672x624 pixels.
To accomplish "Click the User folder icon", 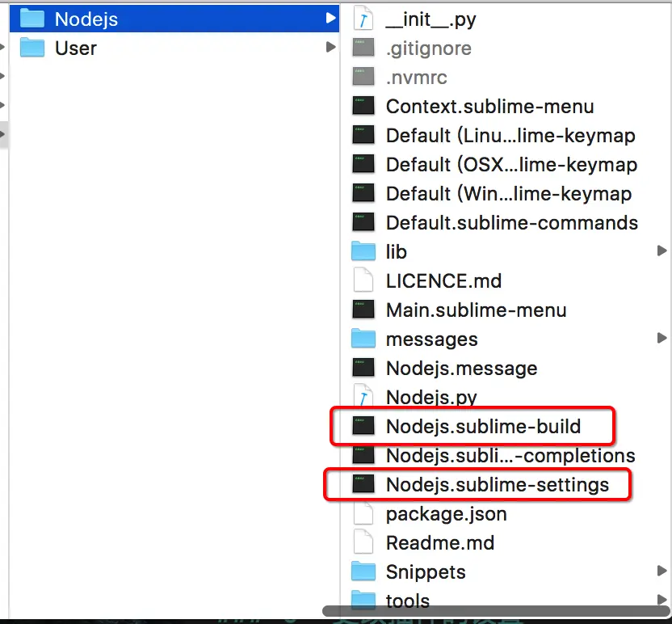I will pos(32,47).
